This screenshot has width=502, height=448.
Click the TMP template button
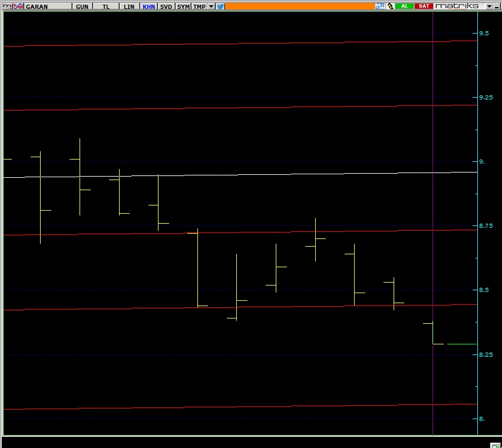click(199, 6)
